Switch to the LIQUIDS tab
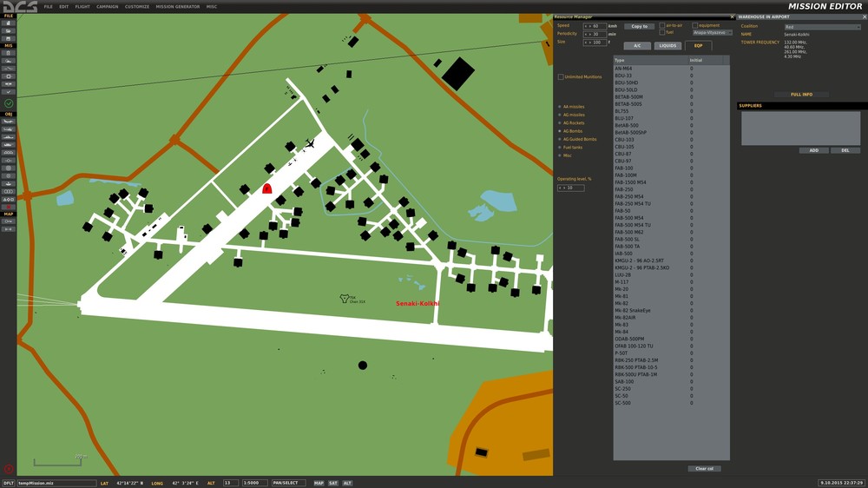The height and width of the screenshot is (488, 868). tap(667, 46)
